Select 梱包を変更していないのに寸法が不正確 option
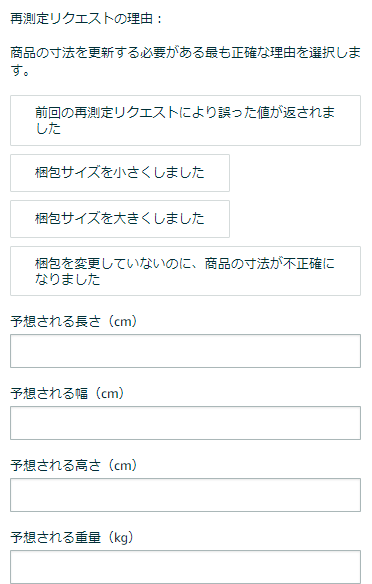Image resolution: width=372 pixels, height=584 pixels. tap(185, 271)
